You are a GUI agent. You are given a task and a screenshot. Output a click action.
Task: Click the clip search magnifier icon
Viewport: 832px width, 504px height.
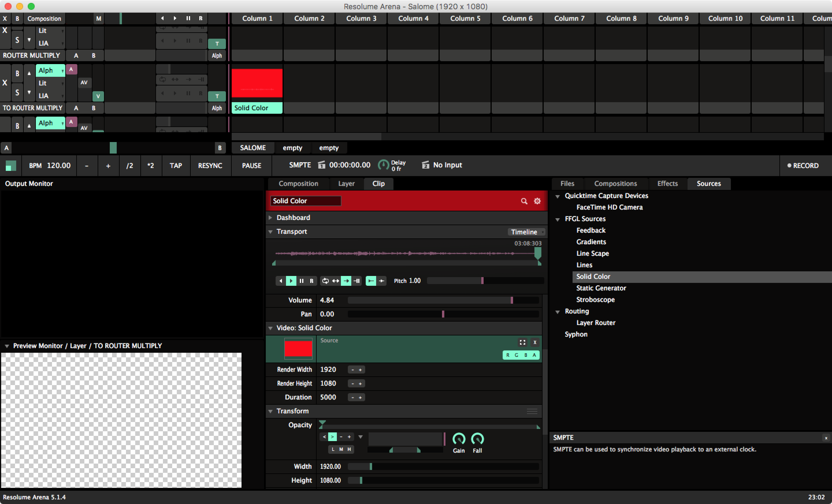click(524, 201)
